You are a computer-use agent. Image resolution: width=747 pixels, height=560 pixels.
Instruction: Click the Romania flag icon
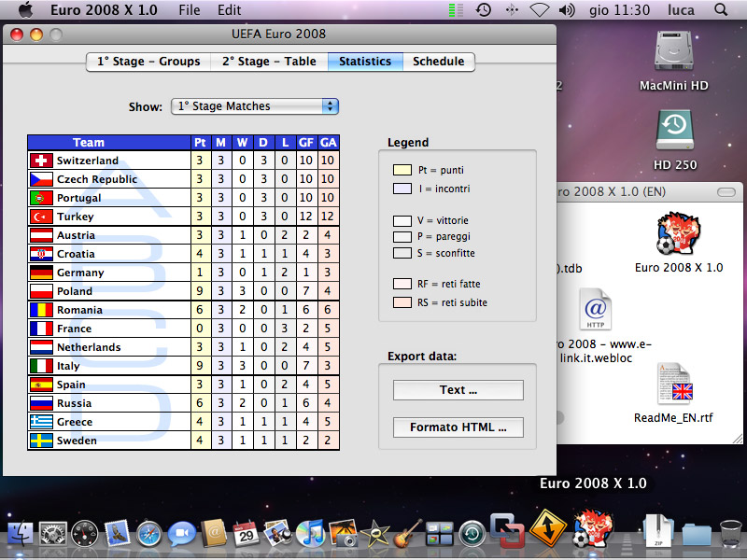(x=41, y=310)
